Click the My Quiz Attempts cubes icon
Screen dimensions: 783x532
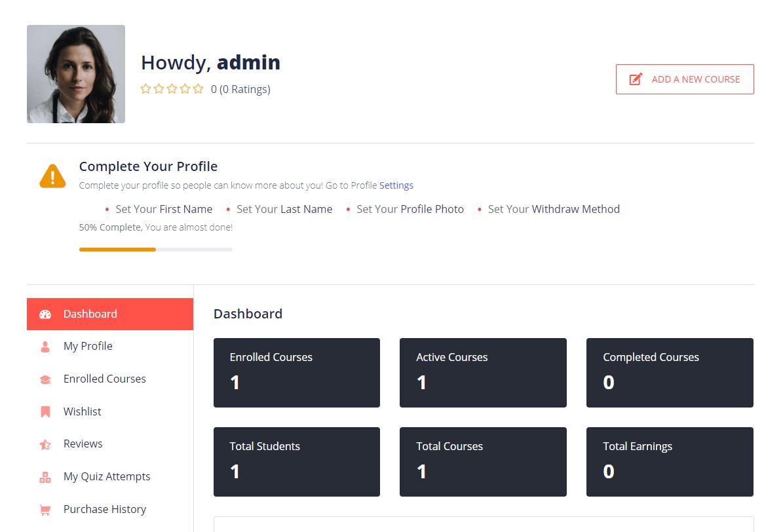tap(45, 477)
